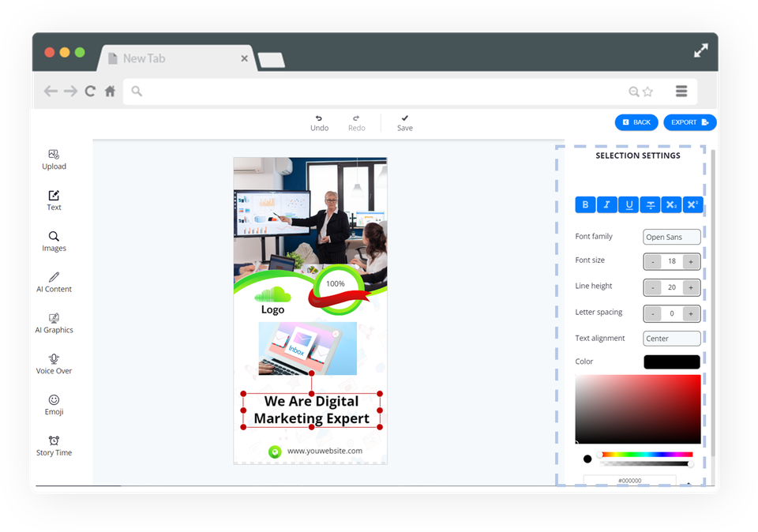
Task: Go to browser home page
Action: click(111, 91)
